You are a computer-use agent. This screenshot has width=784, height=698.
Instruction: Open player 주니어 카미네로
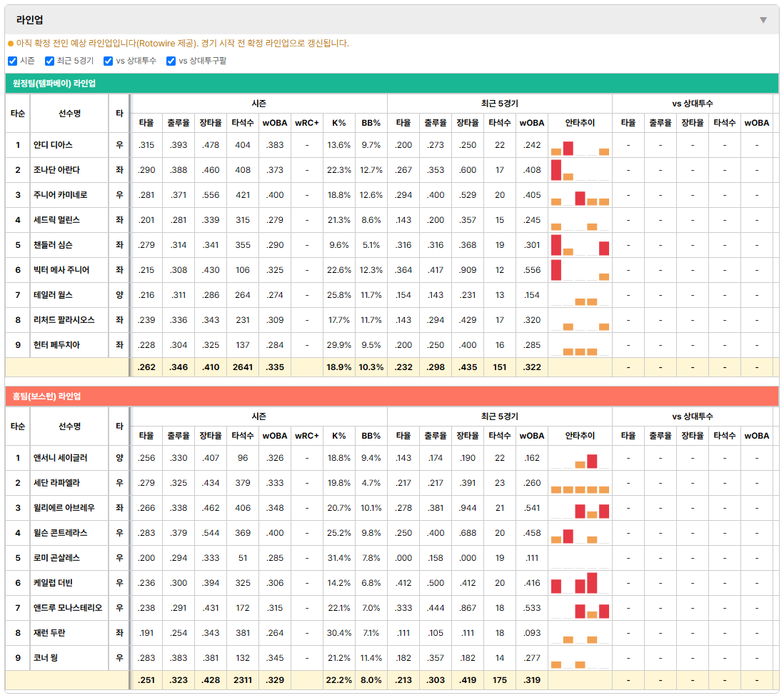pos(61,195)
